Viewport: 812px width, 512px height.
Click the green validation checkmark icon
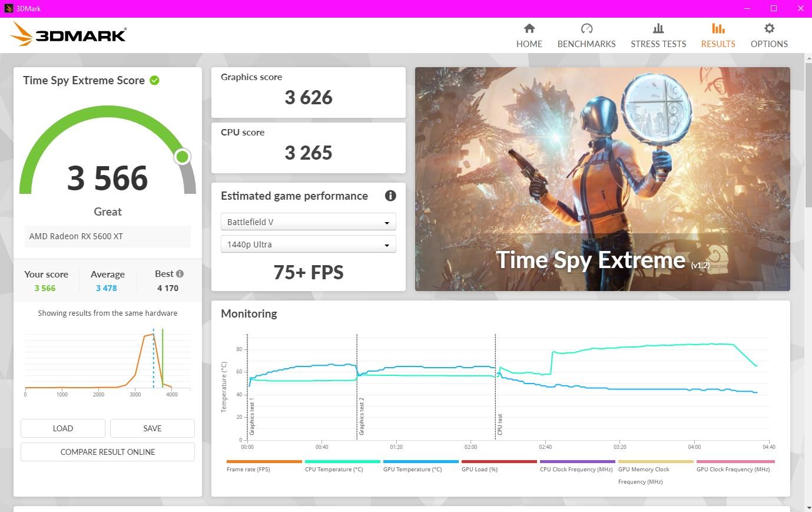tap(154, 80)
